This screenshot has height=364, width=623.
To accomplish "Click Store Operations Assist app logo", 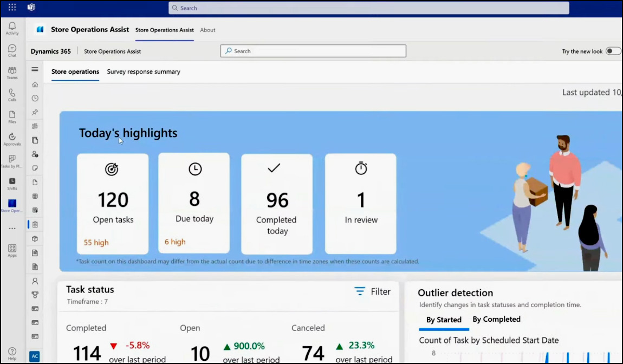I will point(40,29).
